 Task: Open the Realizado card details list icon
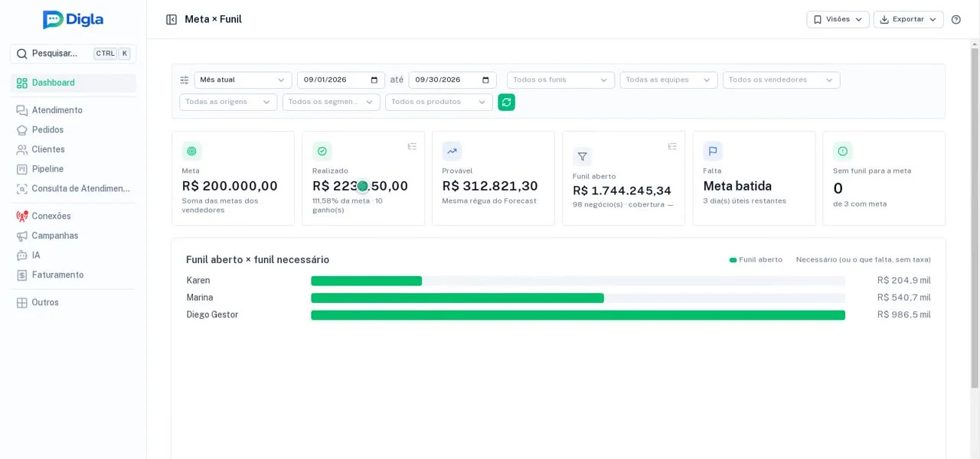412,146
